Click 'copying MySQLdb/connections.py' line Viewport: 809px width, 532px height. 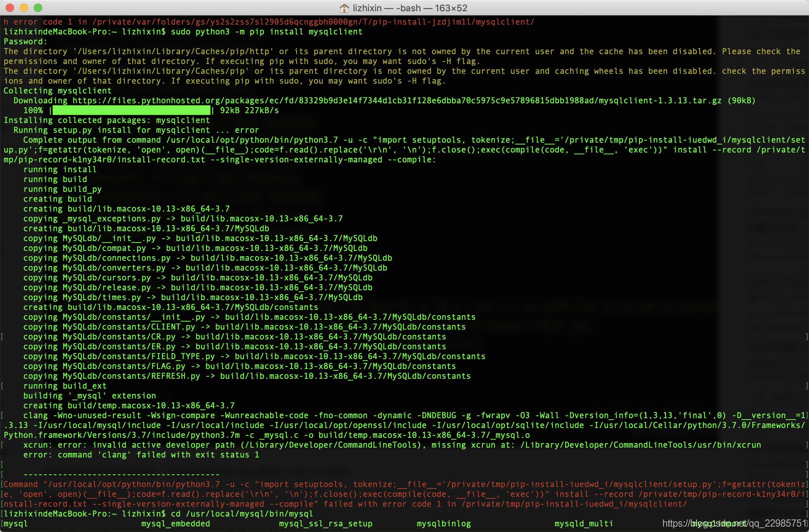208,258
